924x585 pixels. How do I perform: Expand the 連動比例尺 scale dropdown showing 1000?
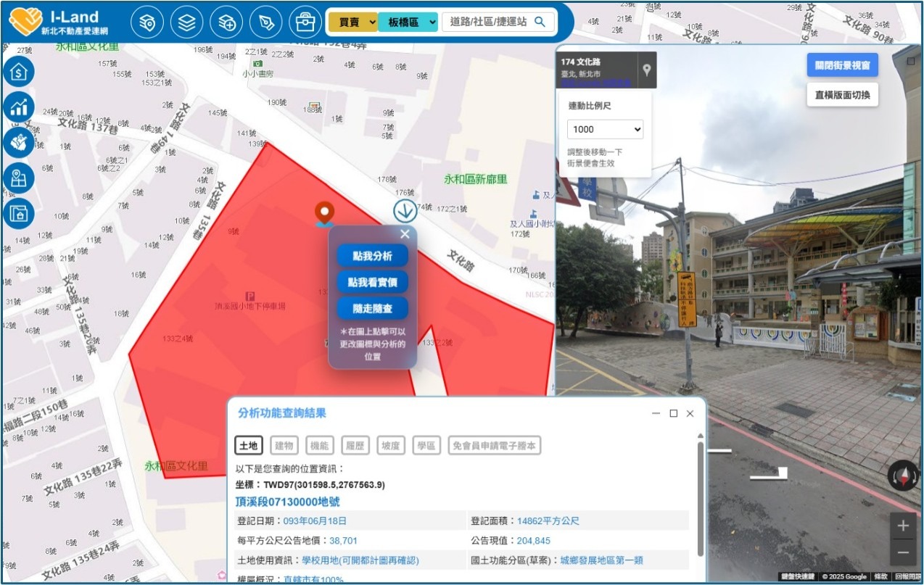click(x=605, y=130)
